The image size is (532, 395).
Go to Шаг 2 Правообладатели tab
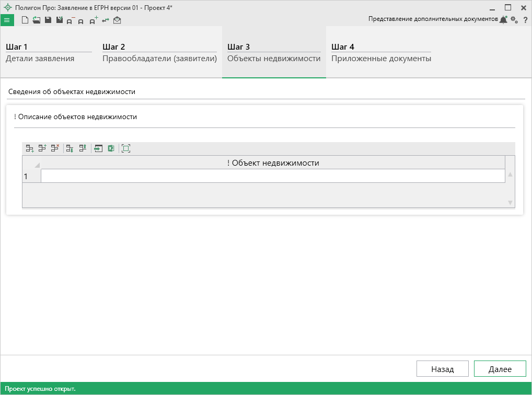point(159,53)
